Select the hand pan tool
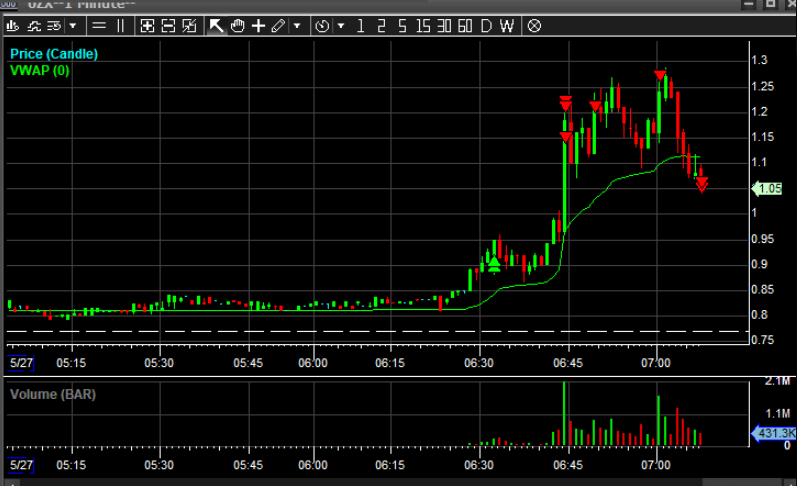This screenshot has width=797, height=486. coord(237,25)
